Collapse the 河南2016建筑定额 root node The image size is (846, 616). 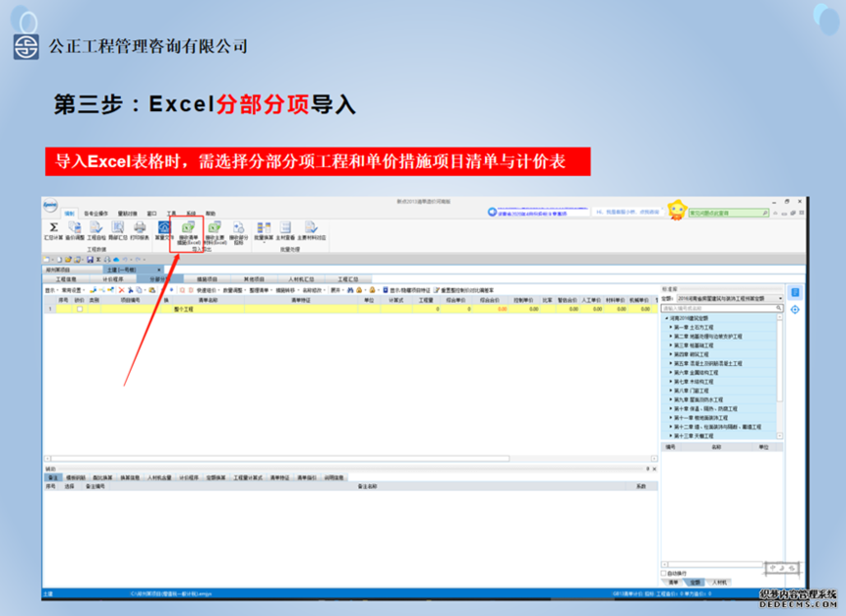tap(667, 319)
